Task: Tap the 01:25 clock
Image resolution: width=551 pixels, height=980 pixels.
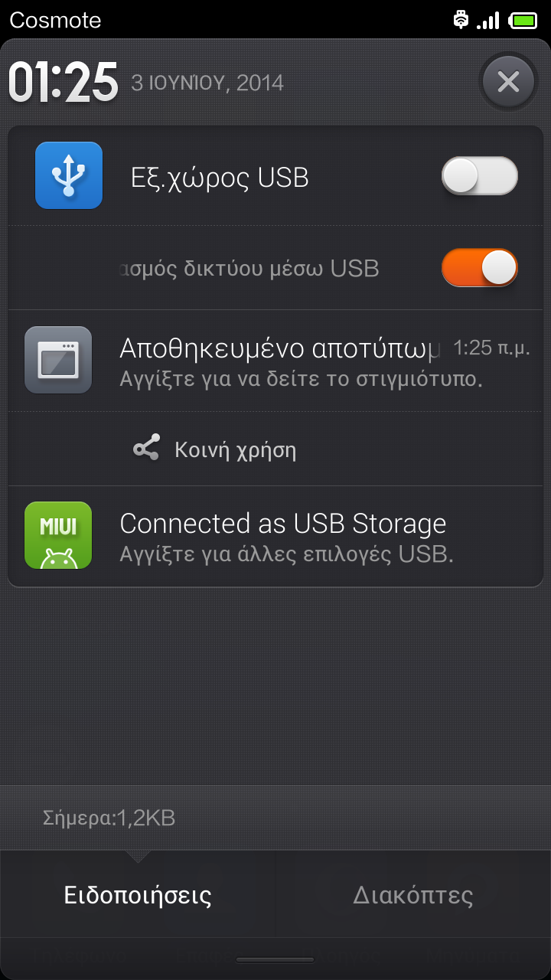Action: (64, 82)
